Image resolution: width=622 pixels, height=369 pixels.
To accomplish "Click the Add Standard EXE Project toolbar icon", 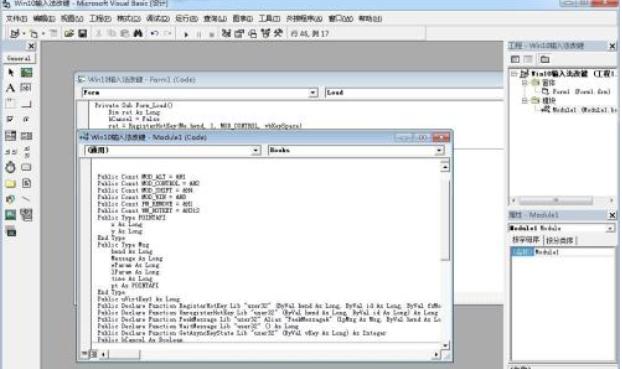I will 15,34.
